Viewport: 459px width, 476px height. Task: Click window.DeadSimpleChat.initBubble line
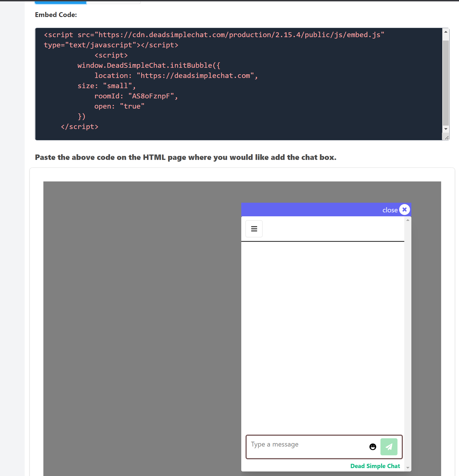[x=149, y=65]
